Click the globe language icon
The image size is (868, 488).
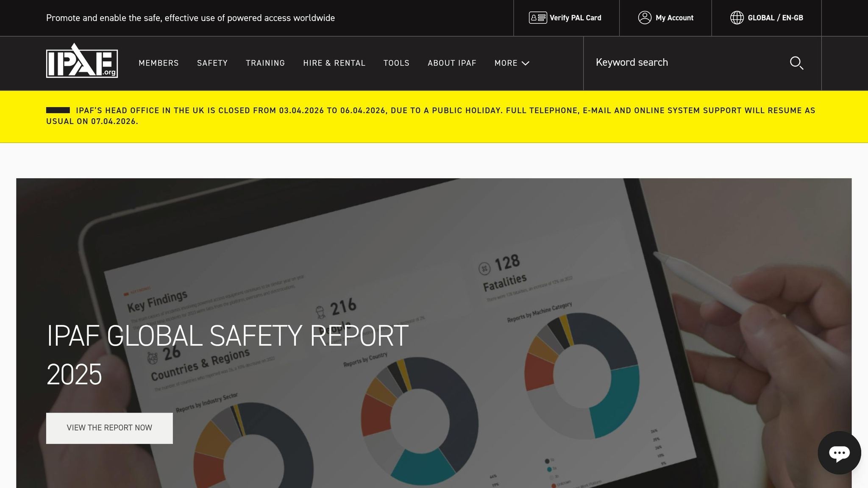pyautogui.click(x=737, y=18)
